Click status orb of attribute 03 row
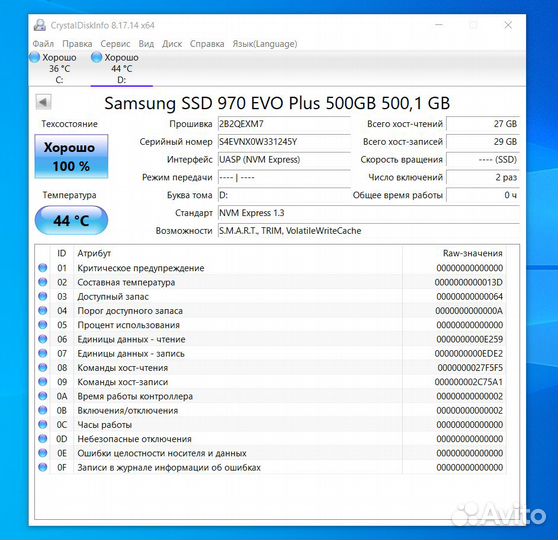Image resolution: width=558 pixels, height=540 pixels. 43,296
